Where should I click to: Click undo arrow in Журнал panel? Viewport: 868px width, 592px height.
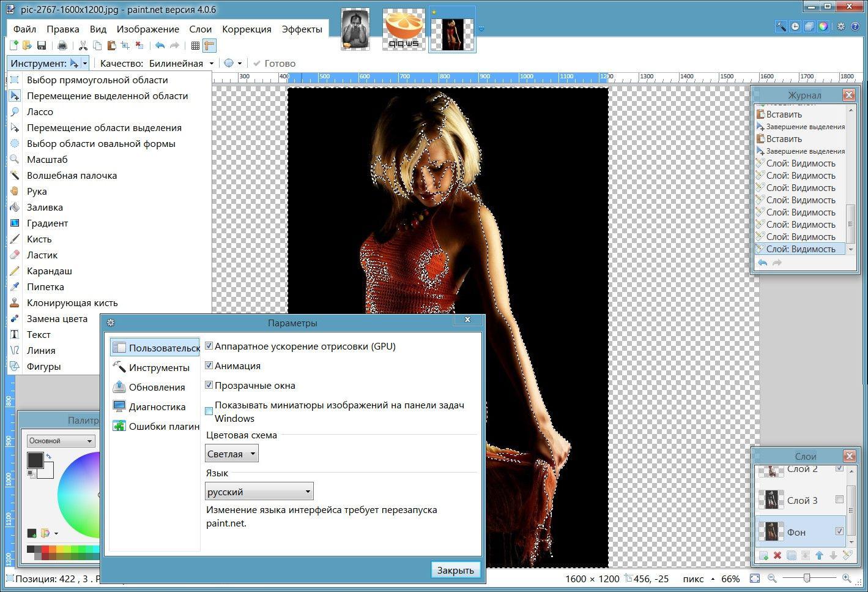click(762, 263)
